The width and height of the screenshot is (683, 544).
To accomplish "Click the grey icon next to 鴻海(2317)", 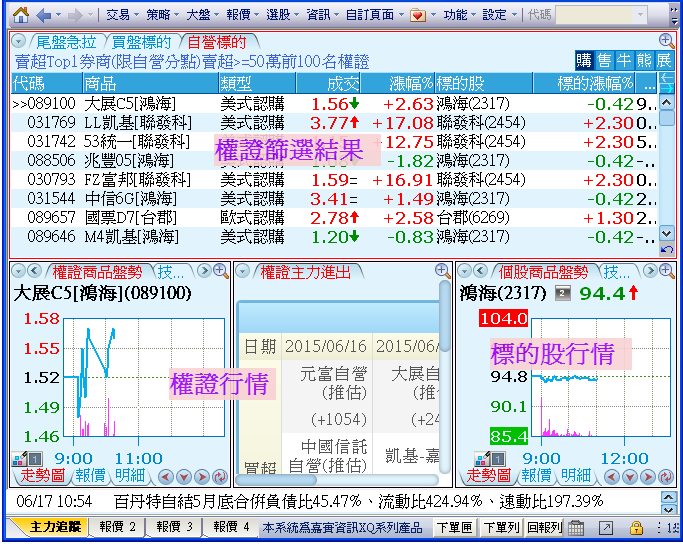I will coord(563,293).
